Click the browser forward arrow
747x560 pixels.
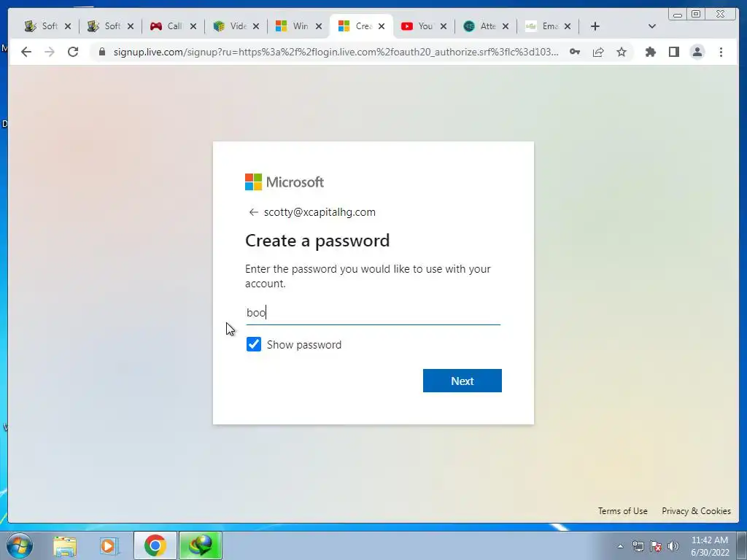pos(50,52)
